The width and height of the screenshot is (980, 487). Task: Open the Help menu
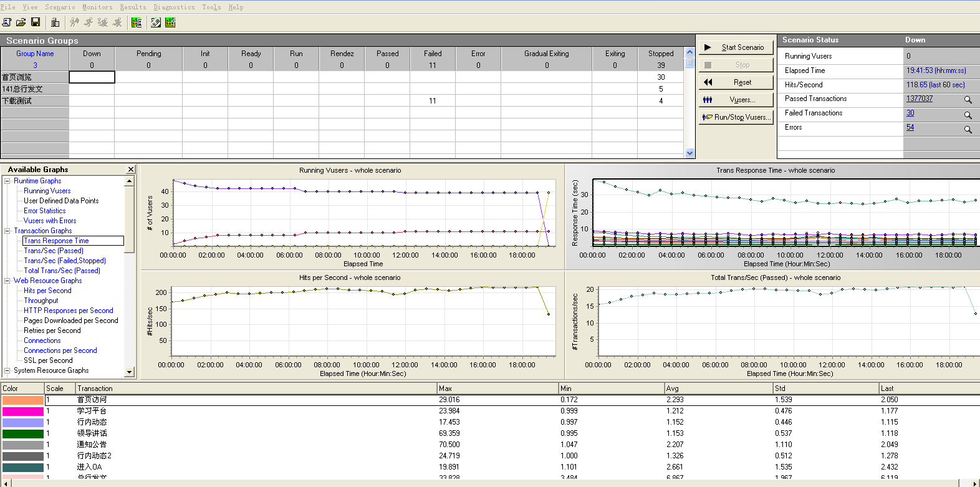[x=236, y=7]
